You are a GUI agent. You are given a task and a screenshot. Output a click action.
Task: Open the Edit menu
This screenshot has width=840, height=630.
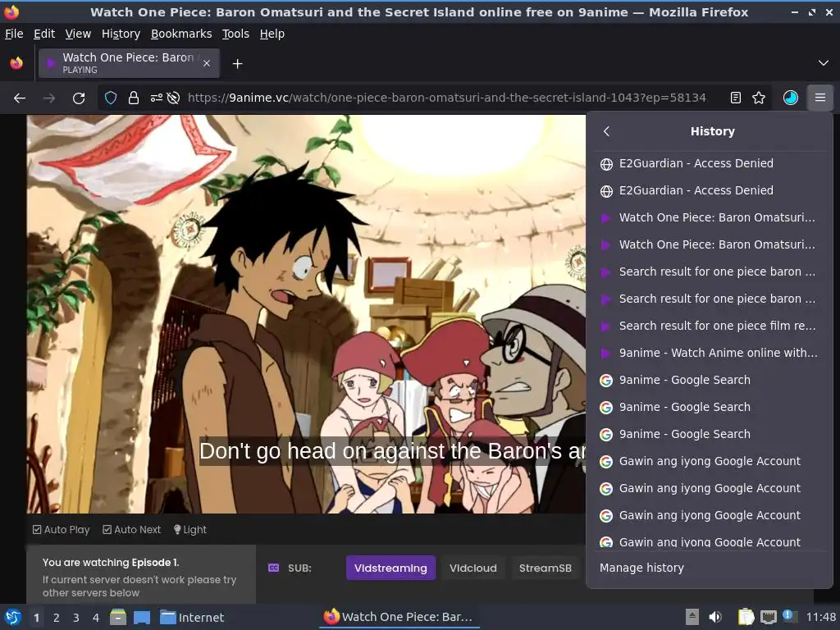pyautogui.click(x=44, y=34)
